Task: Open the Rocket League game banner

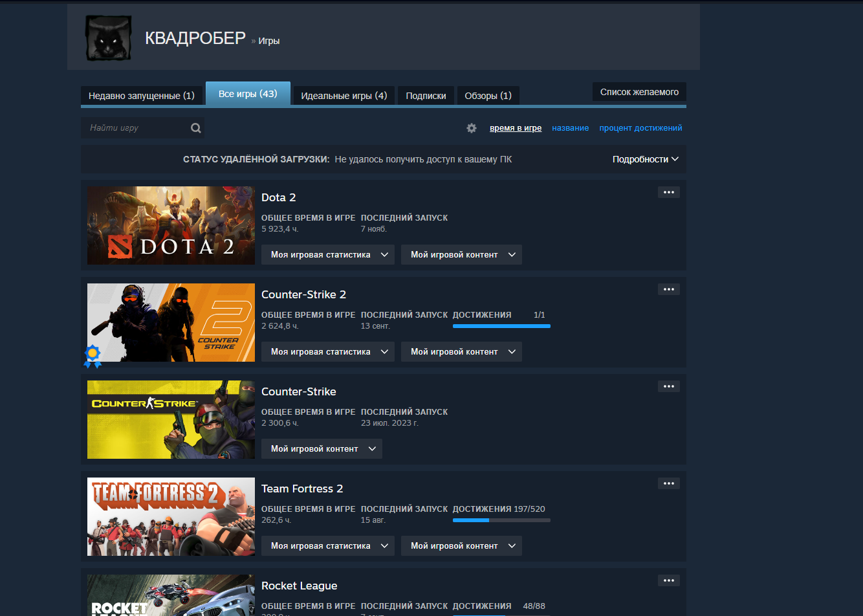Action: pos(171,595)
